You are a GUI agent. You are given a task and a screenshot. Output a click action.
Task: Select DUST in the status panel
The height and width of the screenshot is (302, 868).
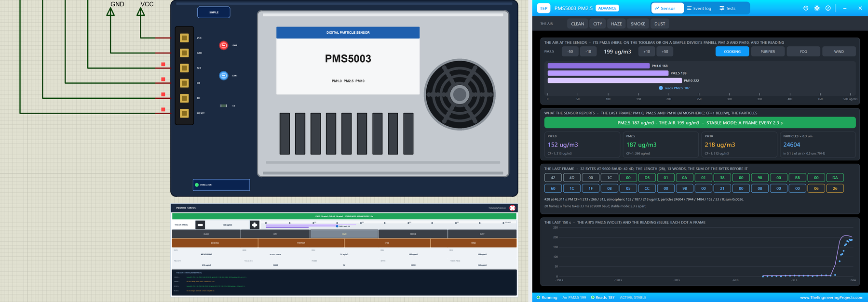click(x=482, y=234)
